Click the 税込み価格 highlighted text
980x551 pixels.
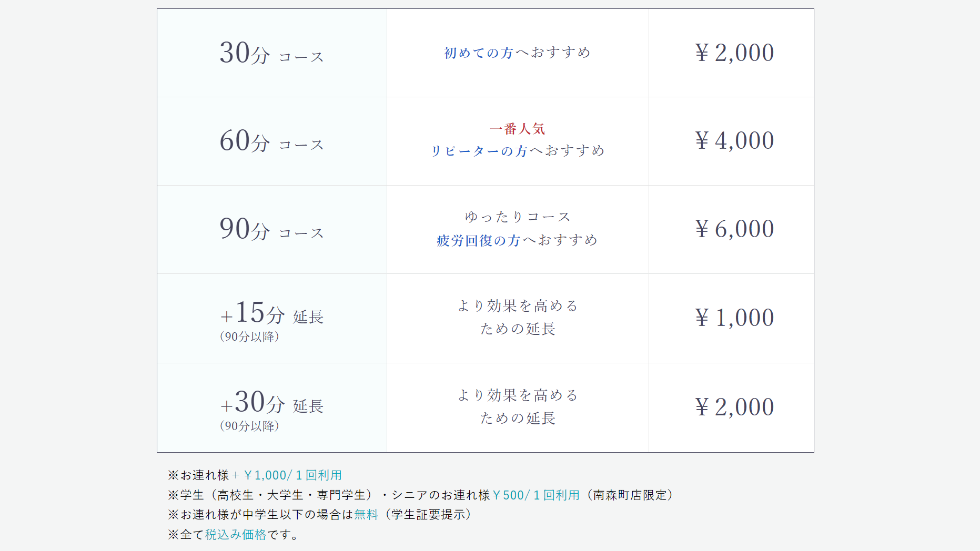tap(236, 535)
